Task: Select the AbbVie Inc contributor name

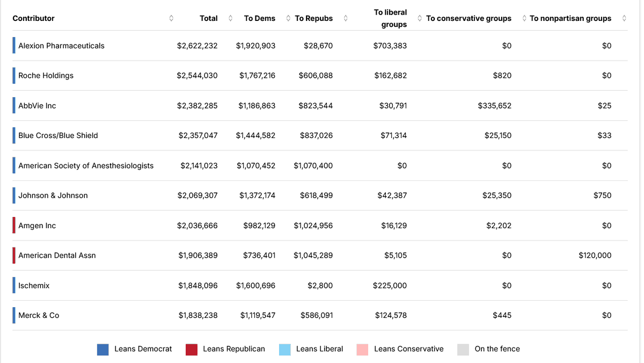Action: (37, 106)
